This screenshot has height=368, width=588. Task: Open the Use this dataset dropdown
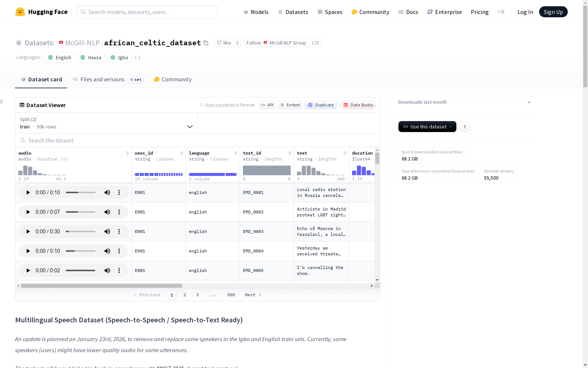pos(427,127)
